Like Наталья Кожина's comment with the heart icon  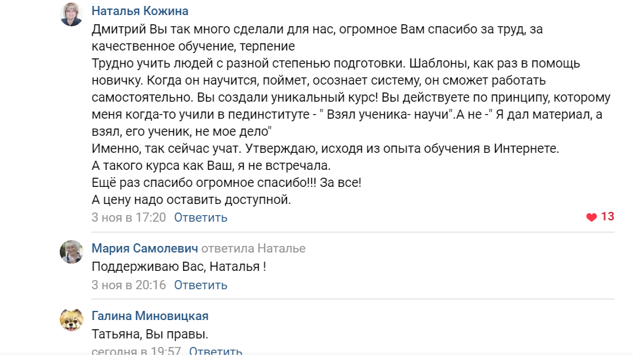(x=591, y=217)
